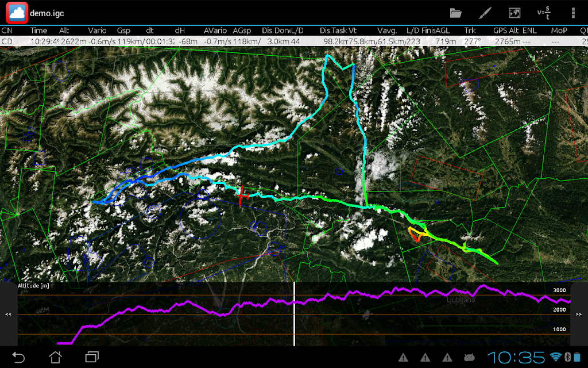Collapse the altitude graph with the left arrows
This screenshot has width=588, height=368.
click(8, 315)
